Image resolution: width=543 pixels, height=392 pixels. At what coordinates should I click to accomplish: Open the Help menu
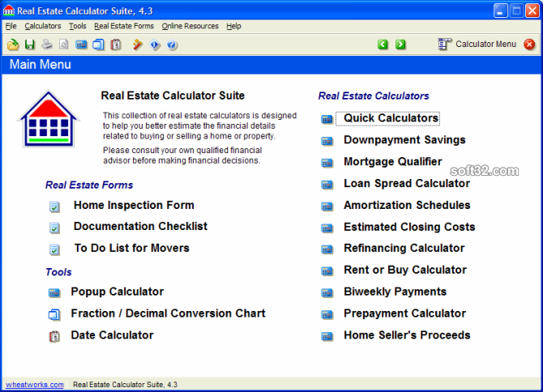pos(233,26)
